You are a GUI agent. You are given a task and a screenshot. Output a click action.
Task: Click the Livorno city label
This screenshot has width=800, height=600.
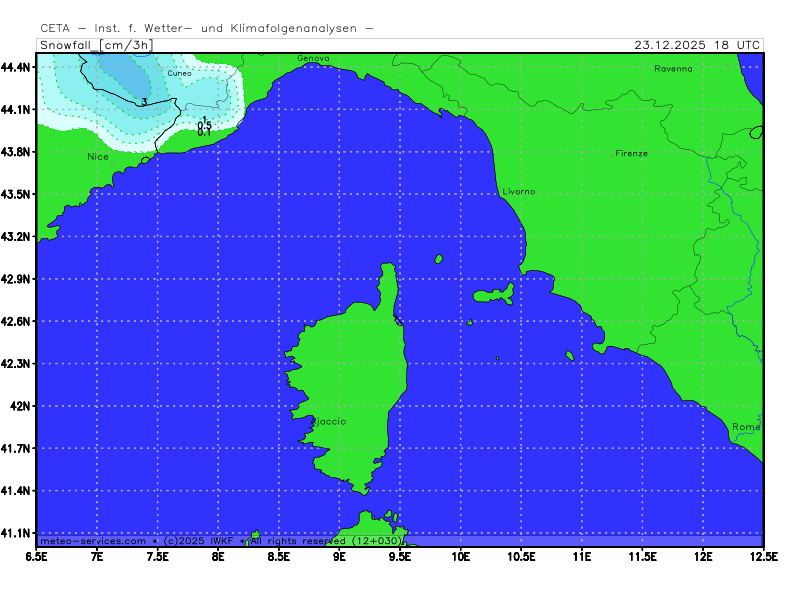(519, 191)
